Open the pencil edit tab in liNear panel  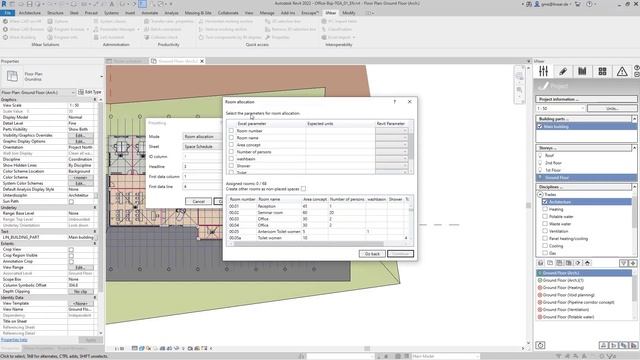pyautogui.click(x=563, y=71)
